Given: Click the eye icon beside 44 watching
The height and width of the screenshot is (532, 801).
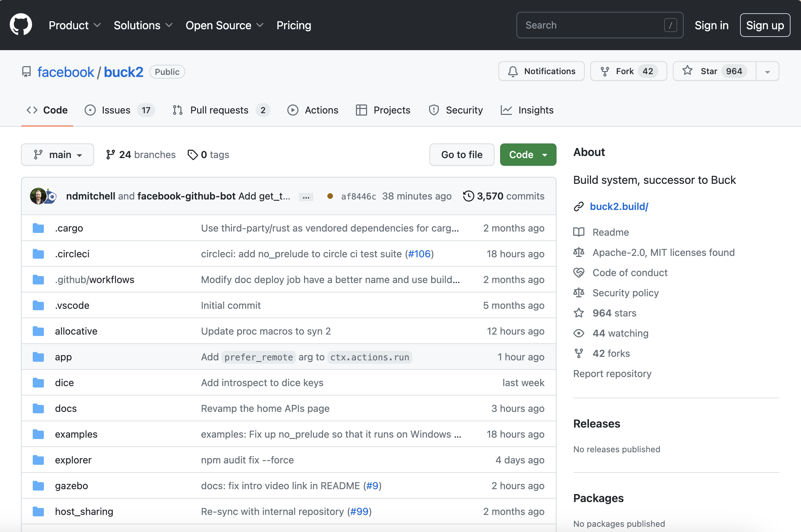Looking at the screenshot, I should [x=579, y=333].
